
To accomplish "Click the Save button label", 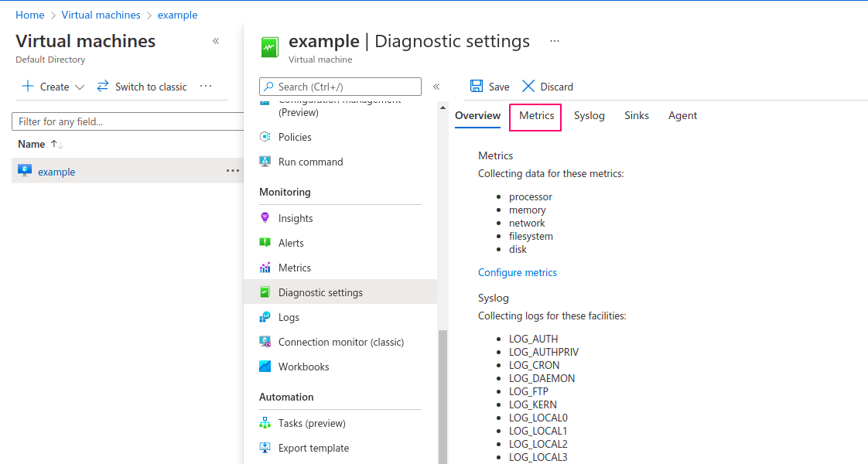I will coord(499,87).
